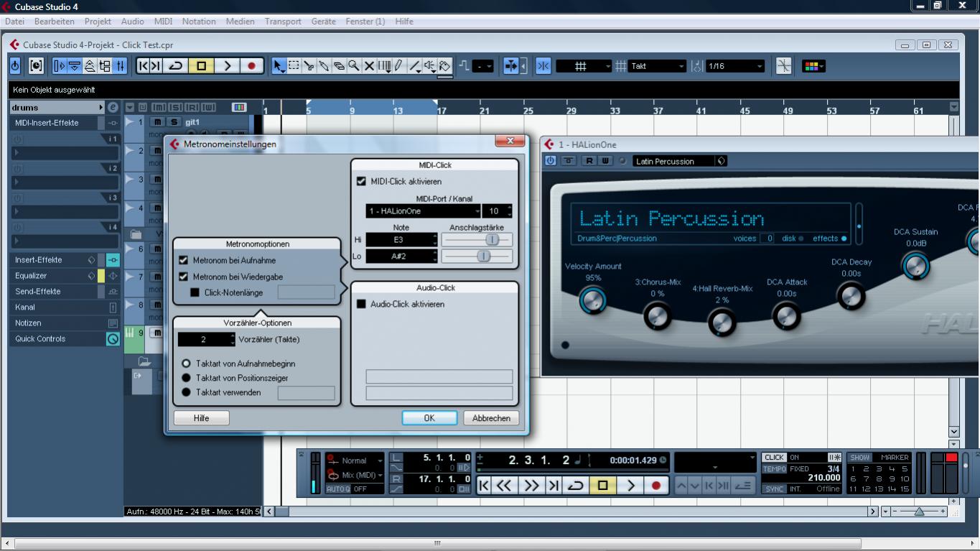Image resolution: width=980 pixels, height=551 pixels.
Task: Open the Bearbeiten menu
Action: (x=55, y=22)
